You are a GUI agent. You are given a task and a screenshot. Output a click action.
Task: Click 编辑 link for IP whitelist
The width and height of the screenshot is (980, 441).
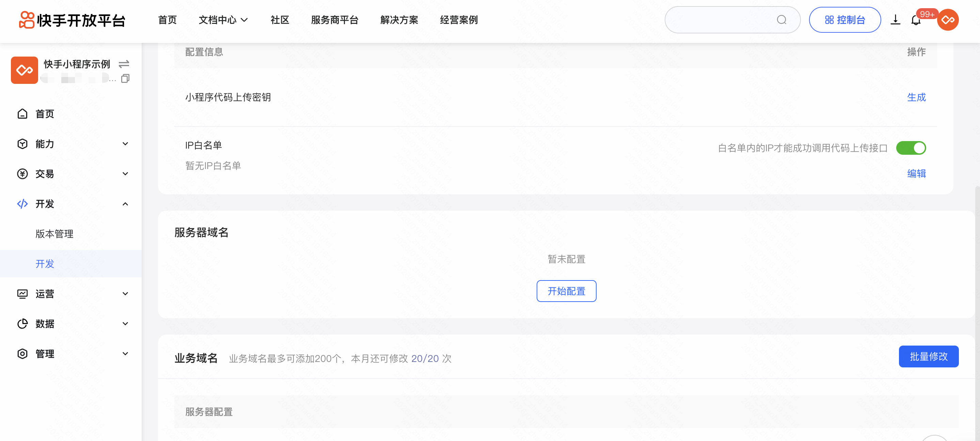(x=916, y=174)
